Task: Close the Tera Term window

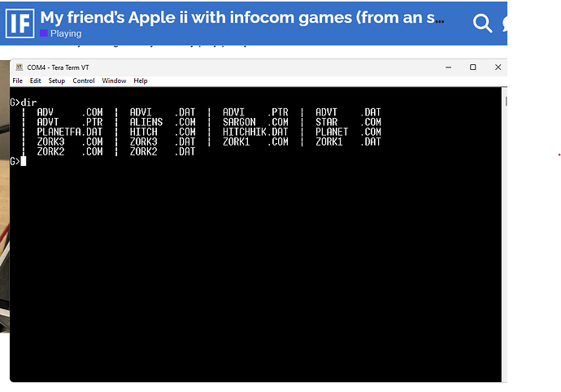Action: 498,68
